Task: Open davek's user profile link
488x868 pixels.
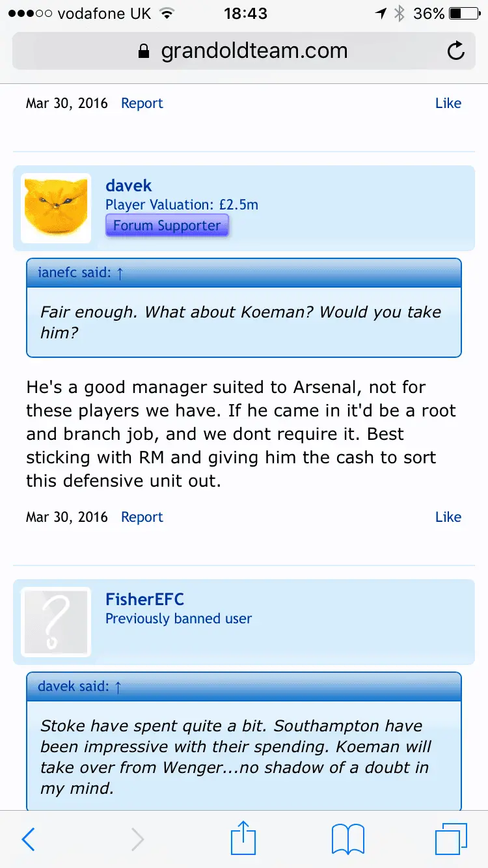Action: point(129,186)
